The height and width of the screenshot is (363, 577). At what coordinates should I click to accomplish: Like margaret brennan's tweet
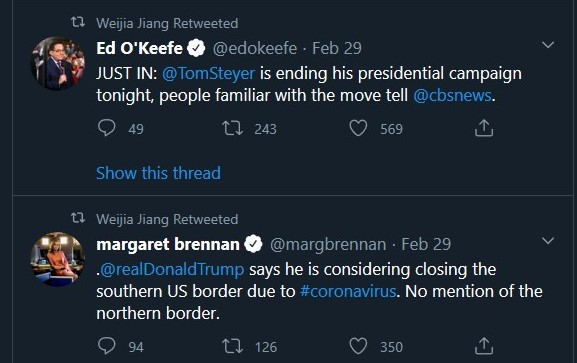pyautogui.click(x=358, y=346)
